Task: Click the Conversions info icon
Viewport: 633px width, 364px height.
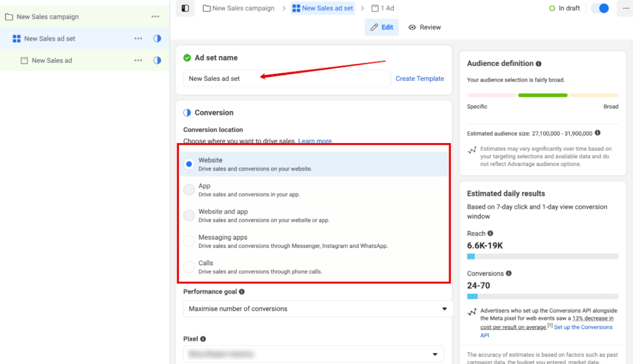Action: click(509, 273)
